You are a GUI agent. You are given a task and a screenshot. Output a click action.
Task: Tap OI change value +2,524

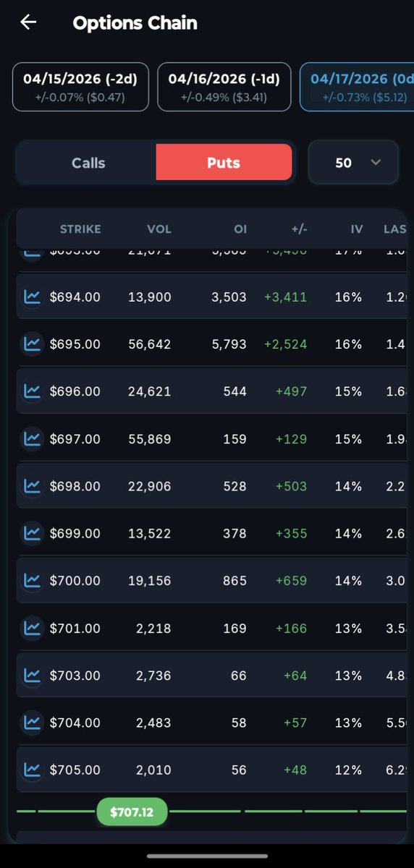[x=286, y=344]
